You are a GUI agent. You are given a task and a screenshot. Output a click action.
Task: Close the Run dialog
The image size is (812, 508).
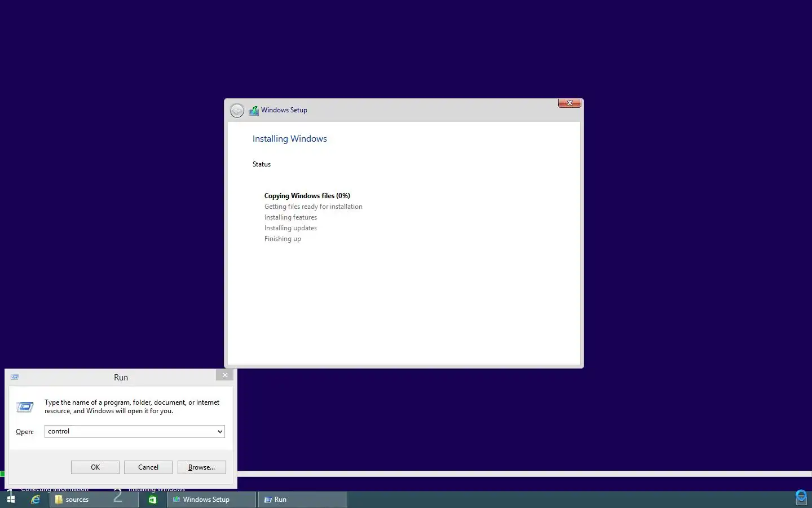pos(224,375)
